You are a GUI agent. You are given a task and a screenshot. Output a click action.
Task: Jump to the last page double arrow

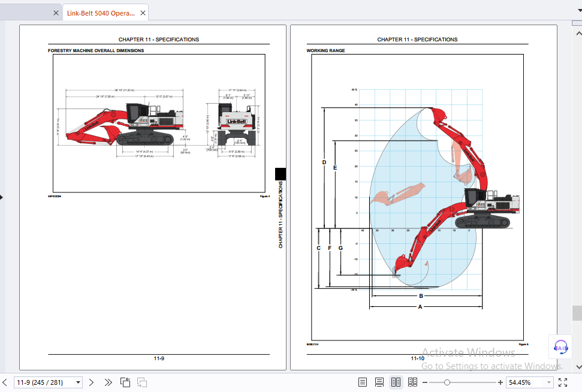pyautogui.click(x=108, y=382)
